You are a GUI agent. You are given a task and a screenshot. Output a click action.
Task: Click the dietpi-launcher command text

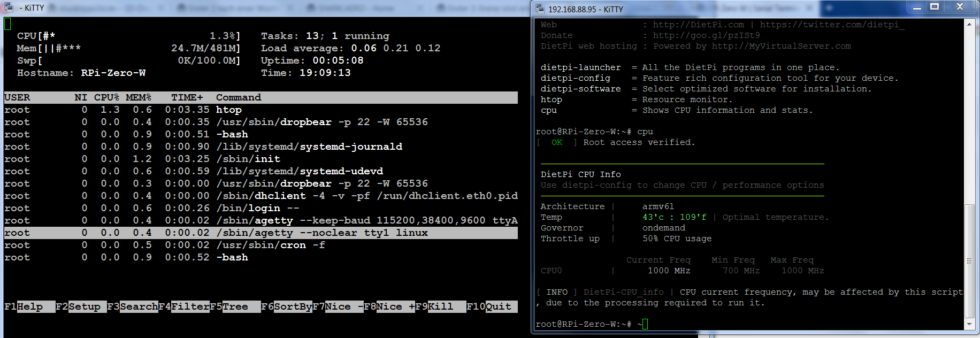pos(580,67)
